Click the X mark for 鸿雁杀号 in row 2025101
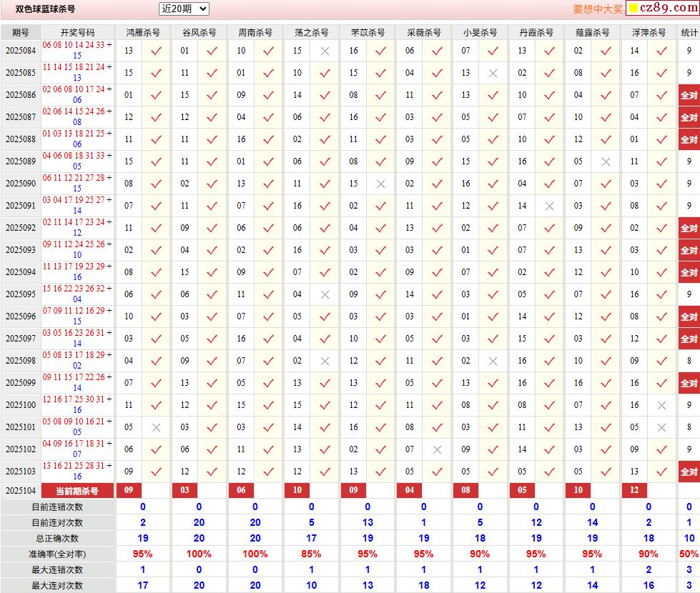 point(156,428)
